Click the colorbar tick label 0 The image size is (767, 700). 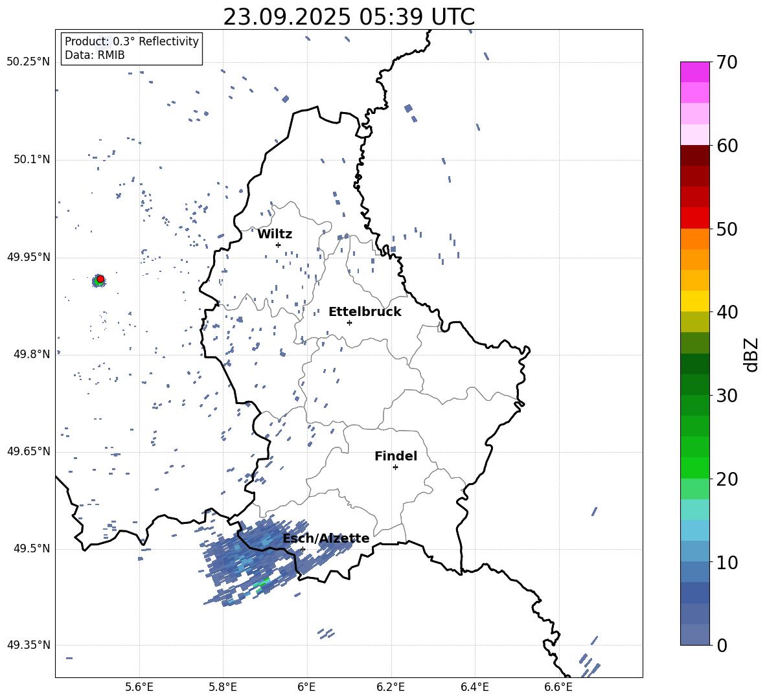(722, 645)
